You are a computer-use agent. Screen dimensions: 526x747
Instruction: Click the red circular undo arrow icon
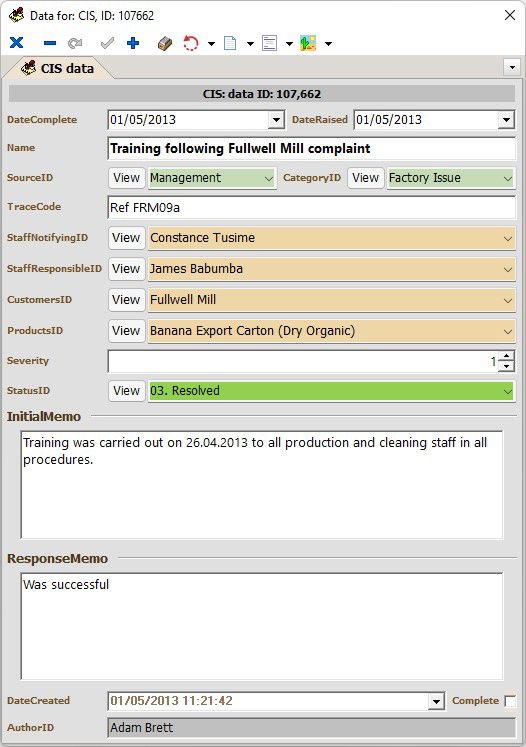coord(191,43)
